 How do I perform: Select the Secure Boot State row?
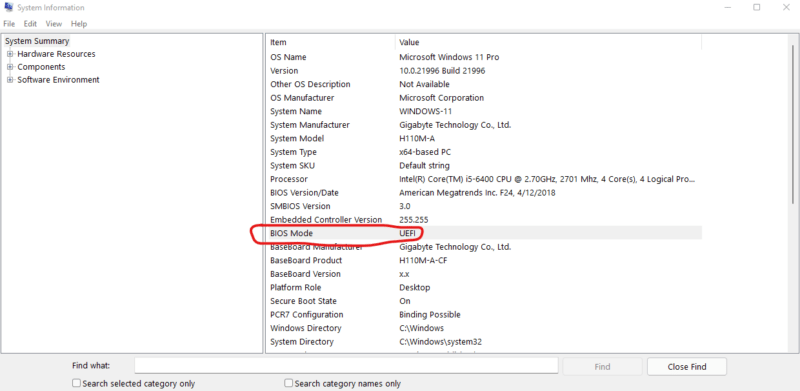pyautogui.click(x=485, y=301)
